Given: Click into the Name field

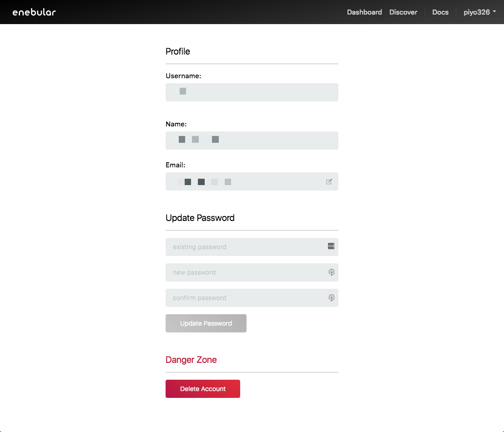Looking at the screenshot, I should (x=252, y=141).
